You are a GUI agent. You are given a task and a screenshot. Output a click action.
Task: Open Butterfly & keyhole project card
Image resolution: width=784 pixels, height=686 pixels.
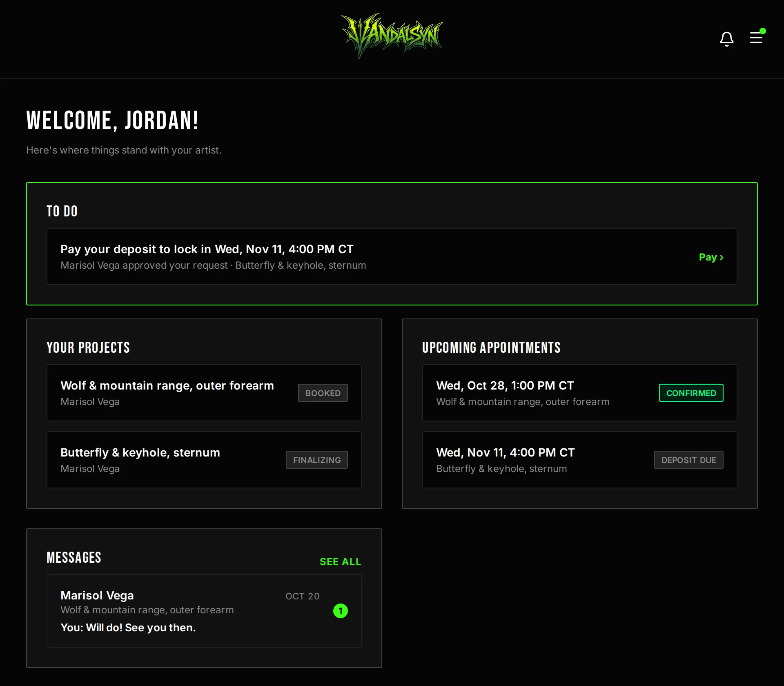(204, 460)
